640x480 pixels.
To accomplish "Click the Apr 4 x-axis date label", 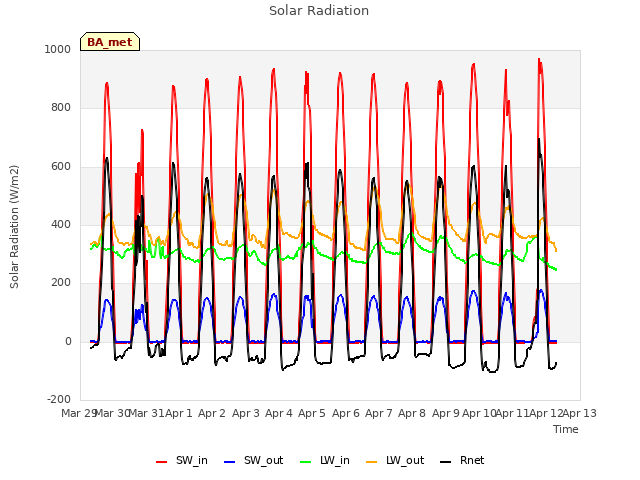I will [279, 413].
